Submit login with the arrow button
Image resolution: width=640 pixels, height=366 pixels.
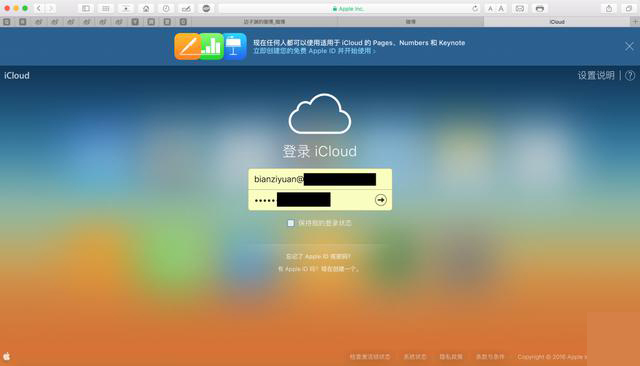click(380, 200)
